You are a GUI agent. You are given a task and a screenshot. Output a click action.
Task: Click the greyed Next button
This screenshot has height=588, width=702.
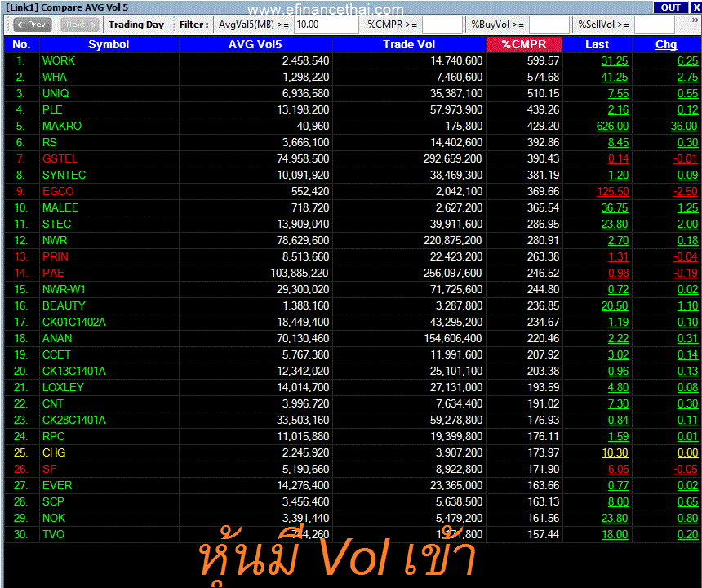coord(80,24)
